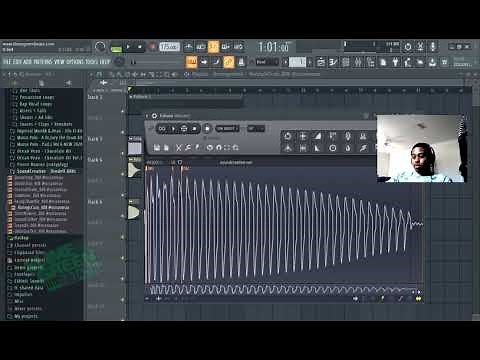Click the plugin picker plug icon
Viewport: 480px width, 360px height.
(395, 62)
